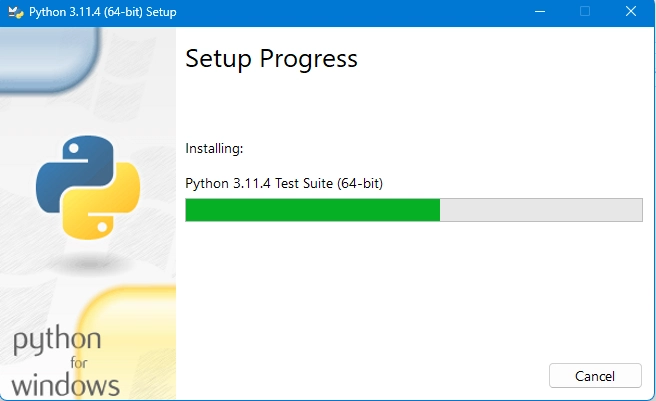Click the word "windows" in the sidebar

coord(66,384)
